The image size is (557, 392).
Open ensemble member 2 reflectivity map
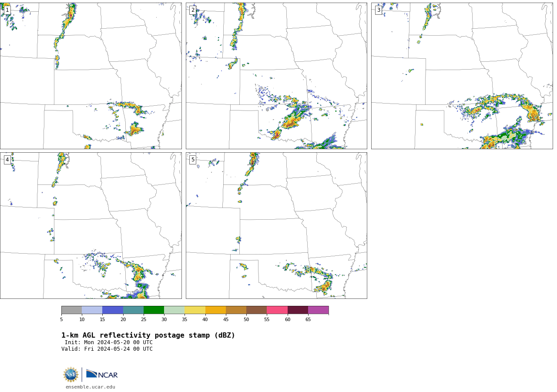tap(276, 76)
